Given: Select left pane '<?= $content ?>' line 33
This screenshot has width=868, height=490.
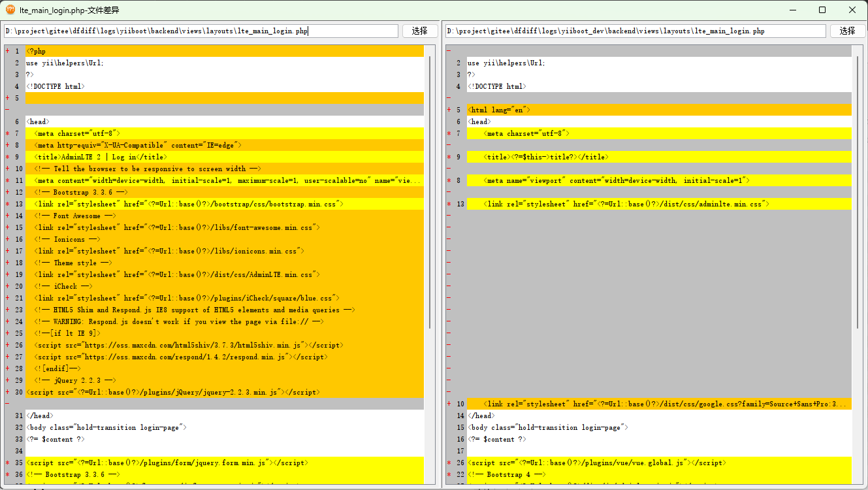Looking at the screenshot, I should point(225,439).
